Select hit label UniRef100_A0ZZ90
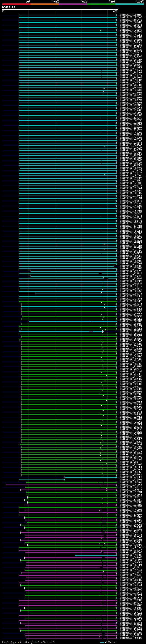 tap(131, 47)
